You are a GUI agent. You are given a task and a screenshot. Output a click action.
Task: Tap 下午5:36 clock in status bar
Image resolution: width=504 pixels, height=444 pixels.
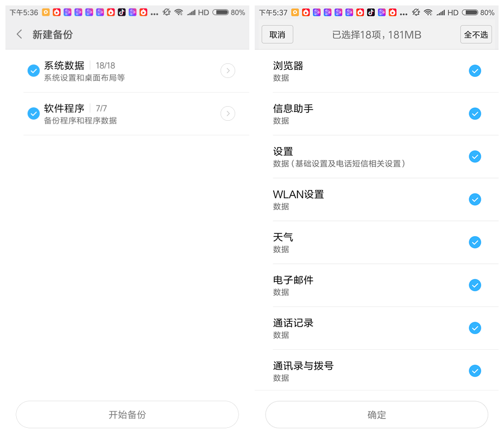tap(24, 12)
